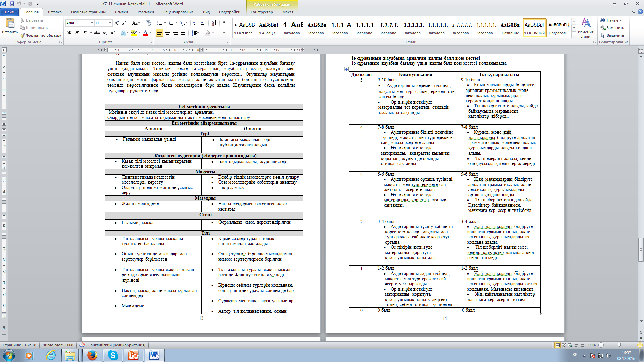Click the justify alignment icon
Viewport: 644px width, 362px height.
point(183,33)
